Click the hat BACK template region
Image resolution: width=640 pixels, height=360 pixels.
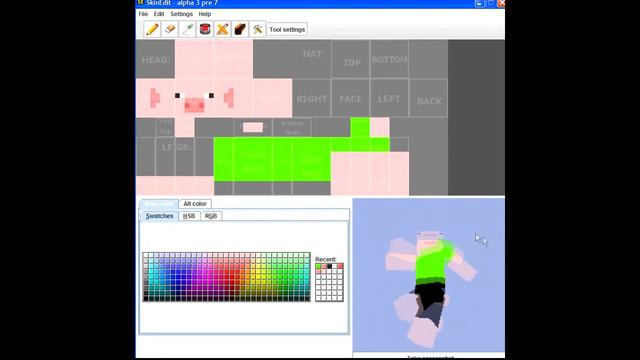pyautogui.click(x=429, y=98)
